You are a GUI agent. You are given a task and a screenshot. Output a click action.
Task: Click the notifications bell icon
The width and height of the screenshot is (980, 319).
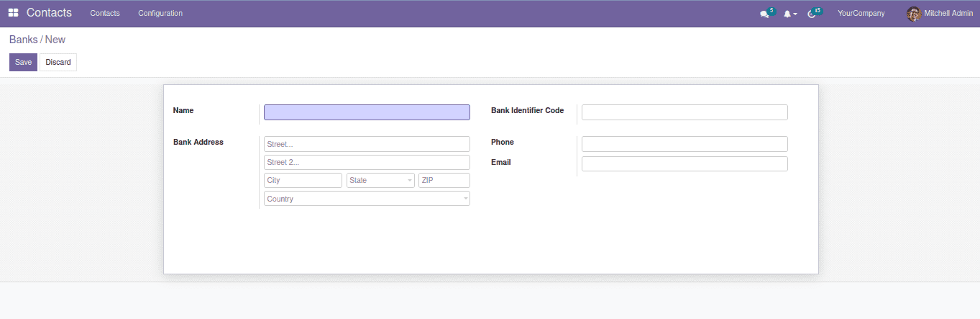(x=788, y=14)
